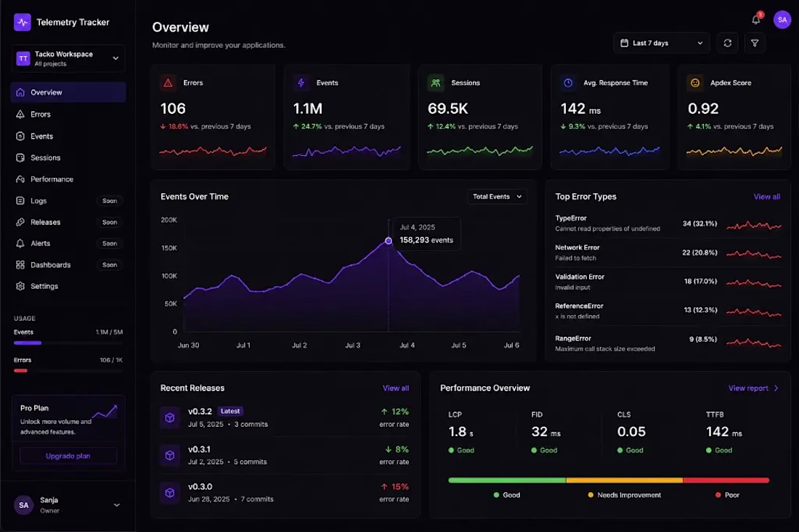The height and width of the screenshot is (532, 799).
Task: Click the Latest badge on v0.3.2
Action: click(230, 411)
